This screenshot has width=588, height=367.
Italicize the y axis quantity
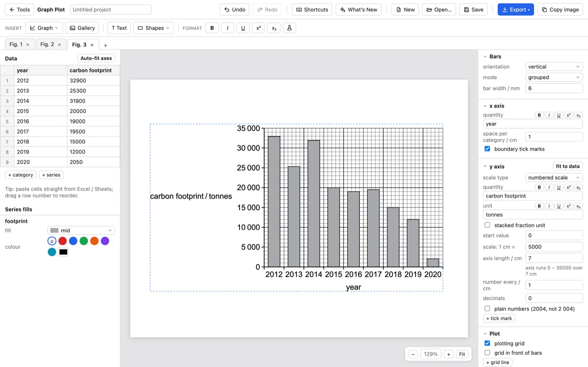(x=549, y=187)
